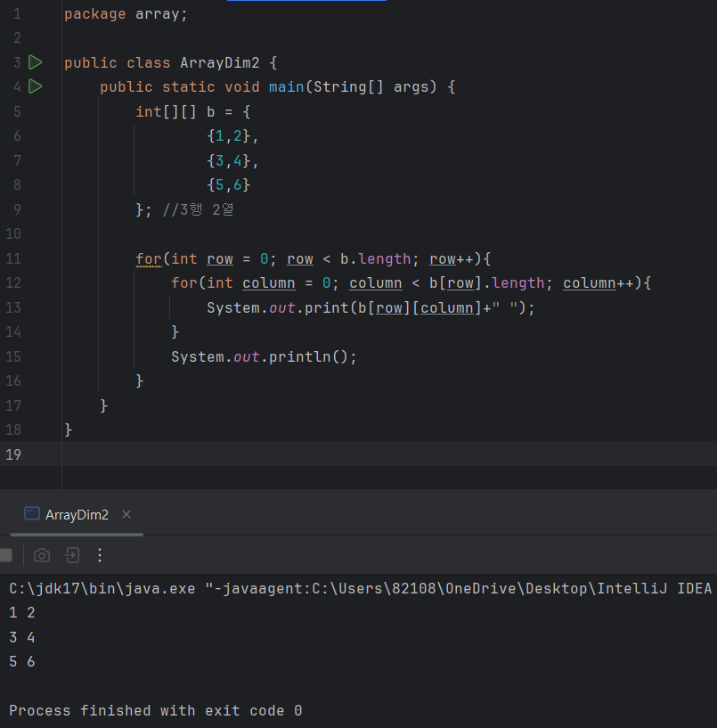This screenshot has width=717, height=728.
Task: Close the ArrayDim2 console tab with its X
Action: pos(126,514)
